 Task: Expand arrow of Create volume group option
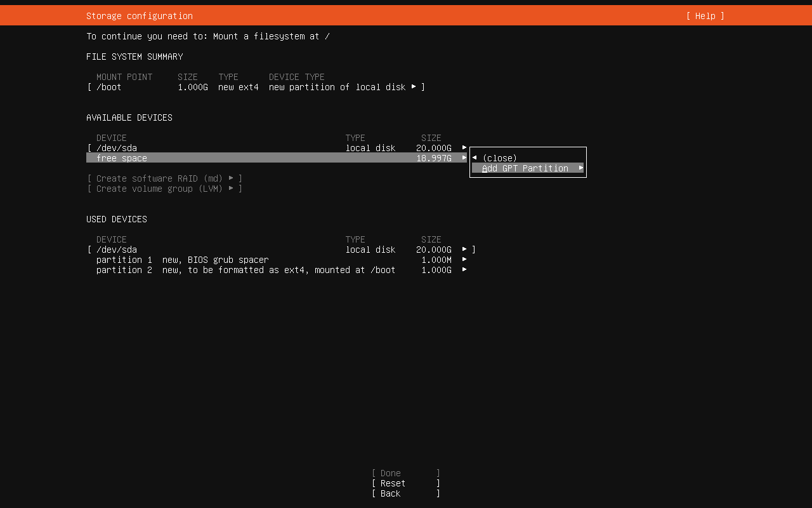[x=231, y=189]
